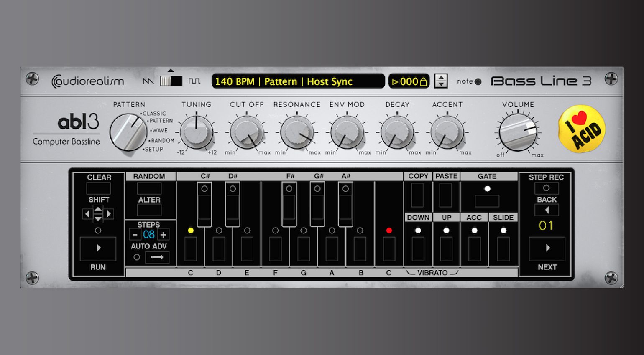Select the RANDOM mode label
Image resolution: width=644 pixels, height=355 pixels.
click(x=162, y=141)
